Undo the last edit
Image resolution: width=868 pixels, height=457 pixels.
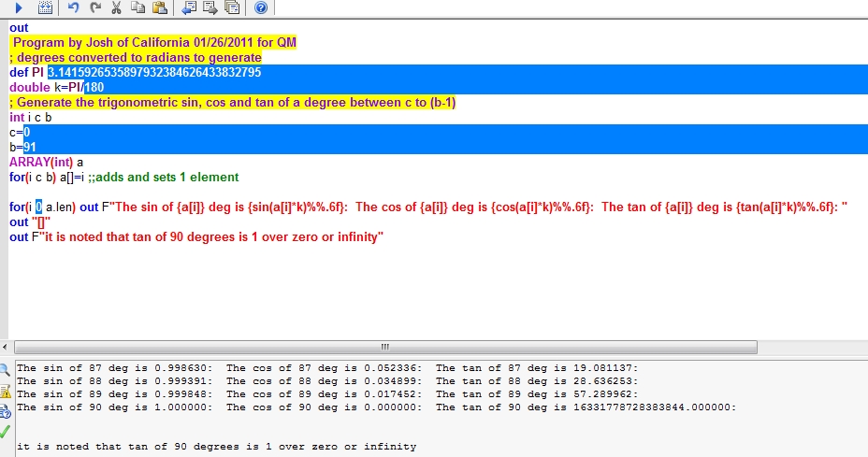(x=74, y=7)
